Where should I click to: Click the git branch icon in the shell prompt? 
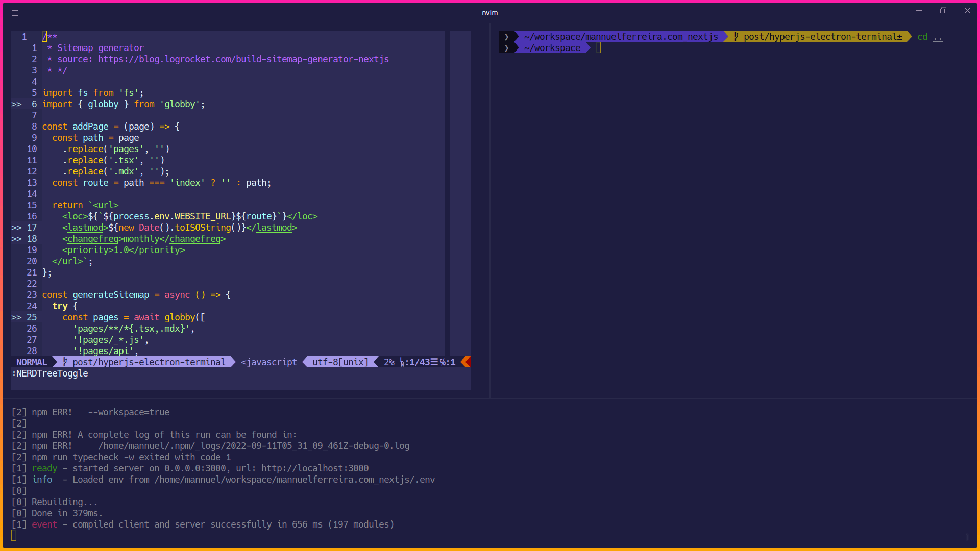tap(737, 37)
